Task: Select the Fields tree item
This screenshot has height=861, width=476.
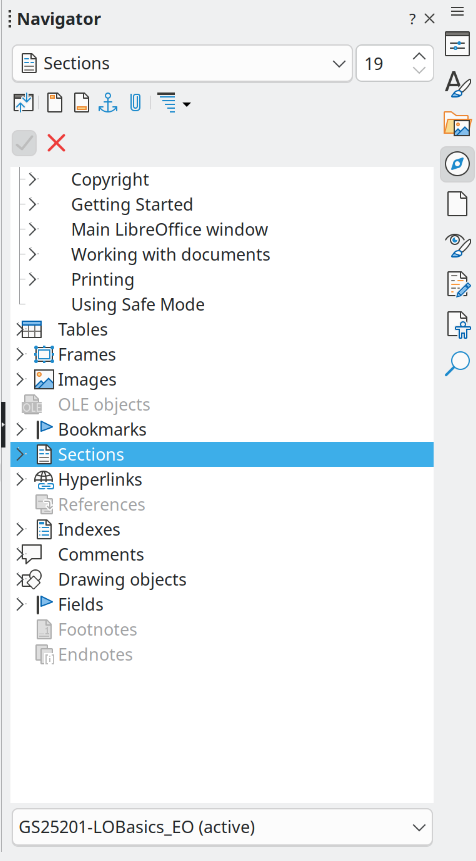Action: pyautogui.click(x=81, y=605)
